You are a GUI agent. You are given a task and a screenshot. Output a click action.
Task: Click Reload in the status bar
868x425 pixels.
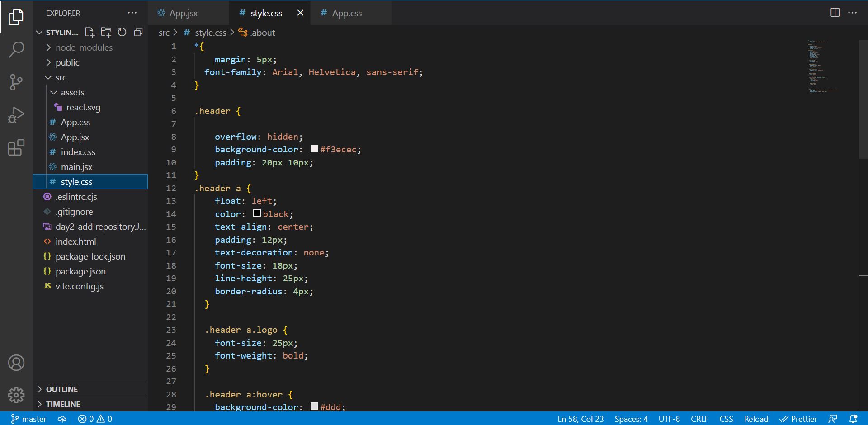pyautogui.click(x=755, y=419)
